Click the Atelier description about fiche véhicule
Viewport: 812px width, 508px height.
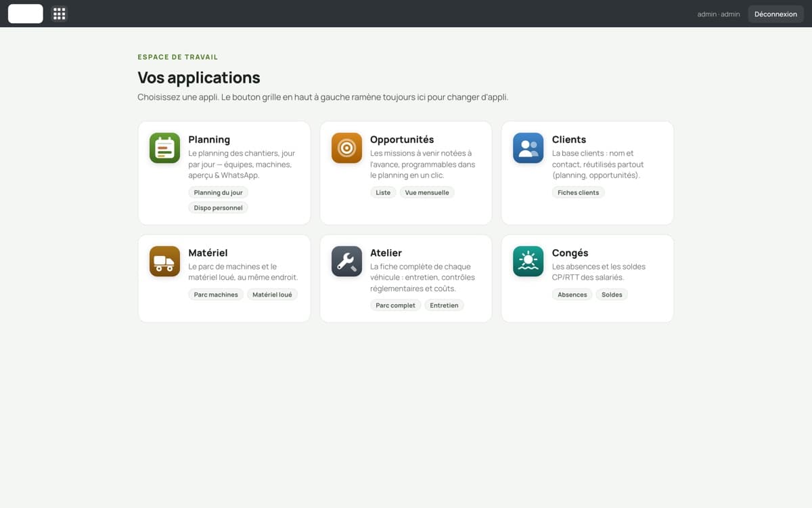tap(423, 277)
